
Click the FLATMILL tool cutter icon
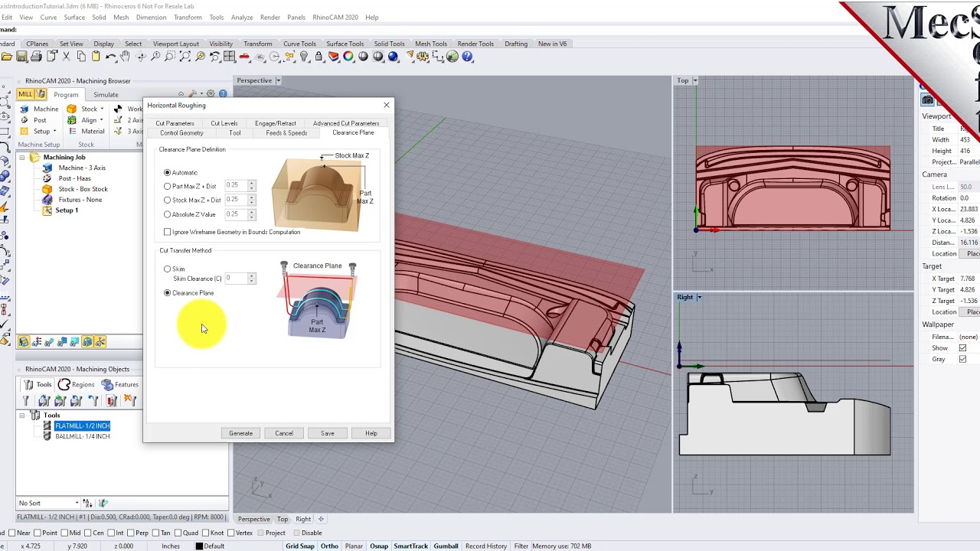47,425
